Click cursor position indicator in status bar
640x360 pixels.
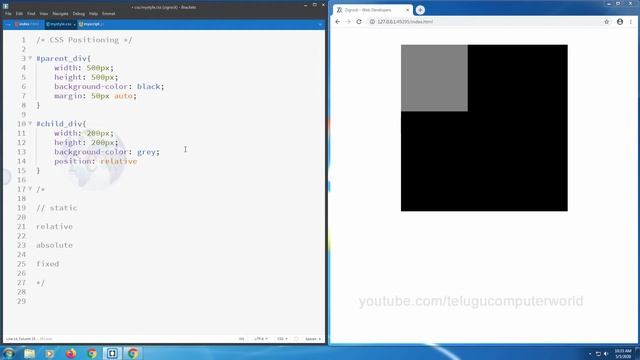pos(21,339)
